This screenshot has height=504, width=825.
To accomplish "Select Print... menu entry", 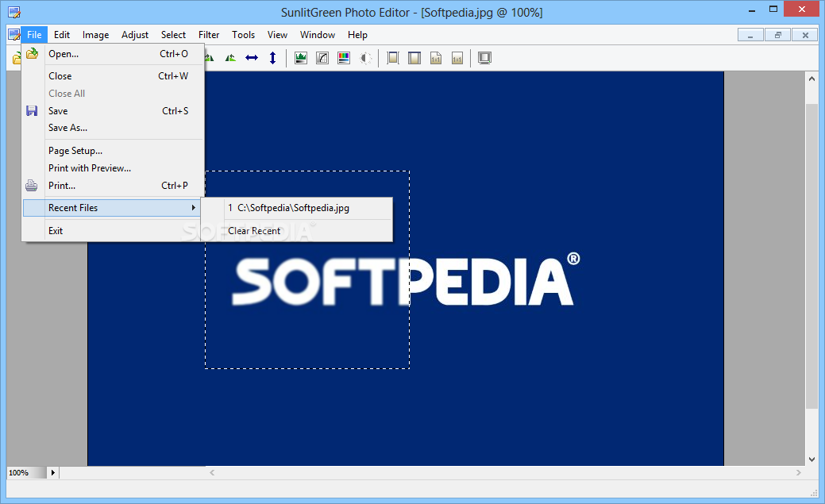I will 113,185.
